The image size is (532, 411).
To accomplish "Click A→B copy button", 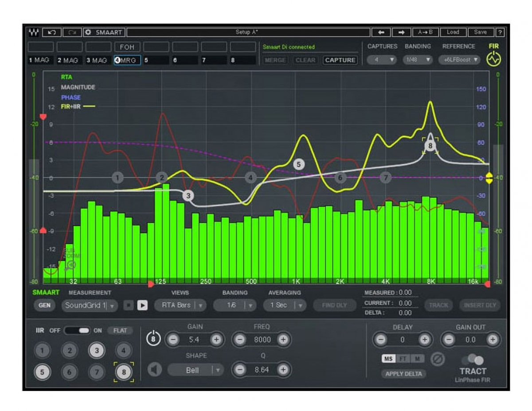I will coord(426,32).
